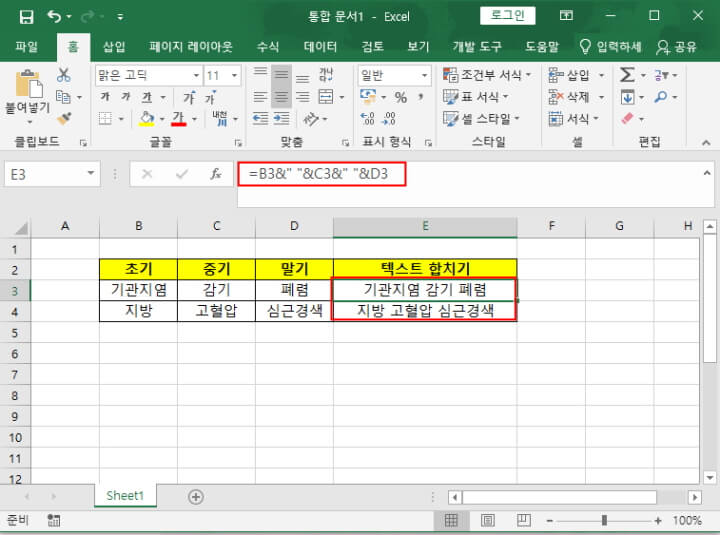This screenshot has height=535, width=720.
Task: Open Find and Select magnifier
Action: 661,97
